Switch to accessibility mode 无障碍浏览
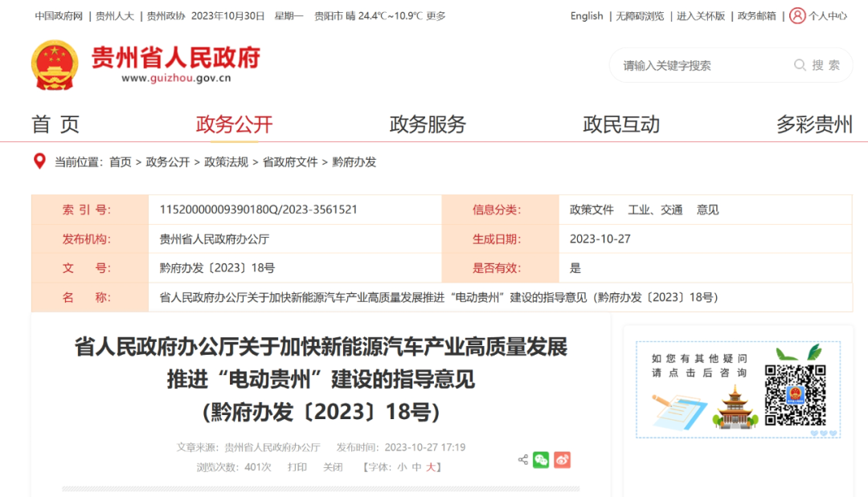Image resolution: width=868 pixels, height=497 pixels. coord(641,15)
